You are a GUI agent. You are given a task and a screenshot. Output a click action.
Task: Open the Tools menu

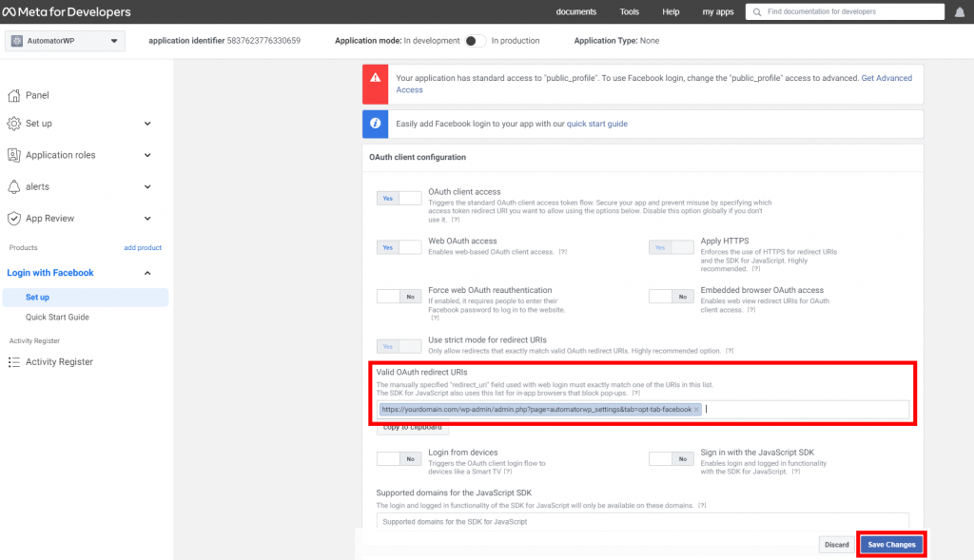pyautogui.click(x=630, y=11)
